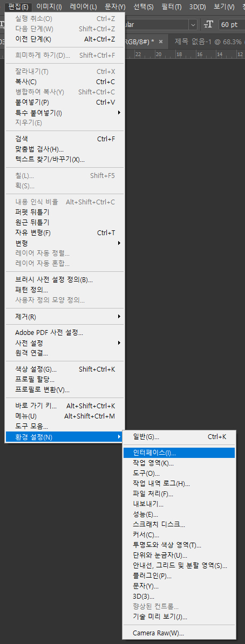
Task: Choose 패턴 정의... entry
Action: pos(65,290)
